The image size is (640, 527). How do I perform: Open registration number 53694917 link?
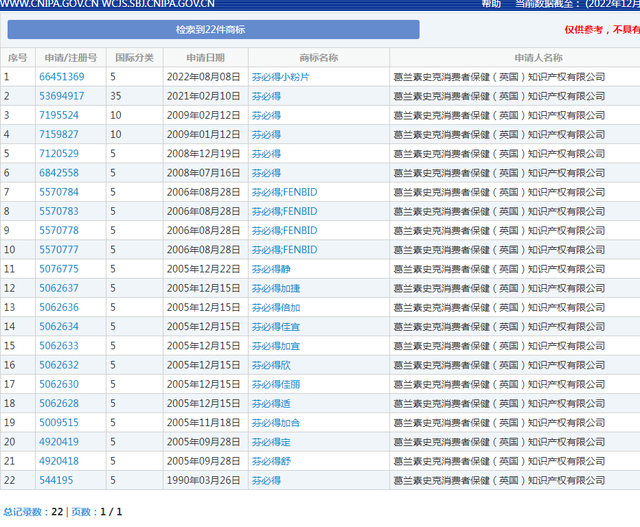[x=62, y=96]
